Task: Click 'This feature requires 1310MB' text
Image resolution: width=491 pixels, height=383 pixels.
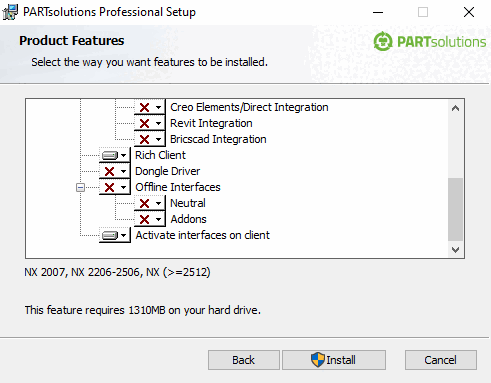Action: click(143, 310)
